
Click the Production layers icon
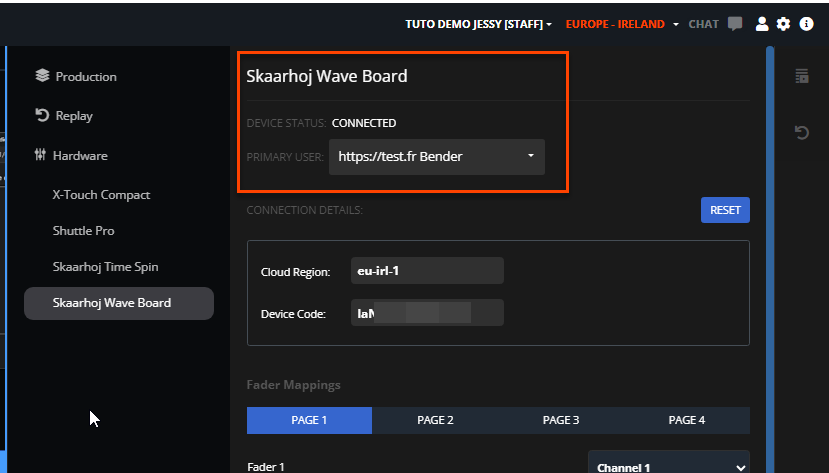tap(42, 76)
